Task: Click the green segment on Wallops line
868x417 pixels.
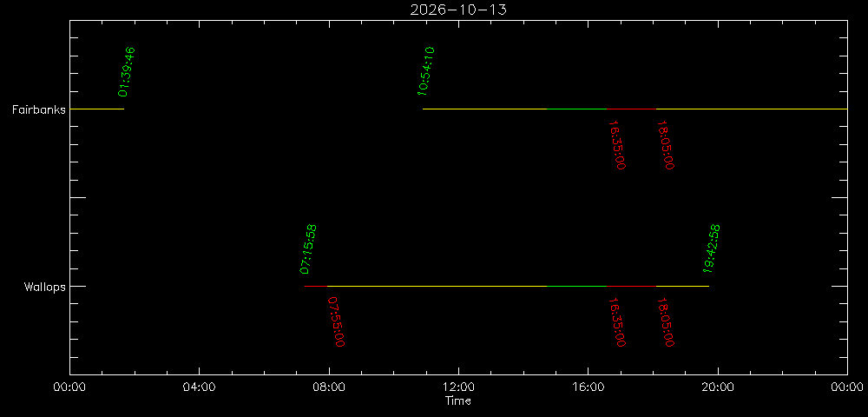Action: click(577, 287)
